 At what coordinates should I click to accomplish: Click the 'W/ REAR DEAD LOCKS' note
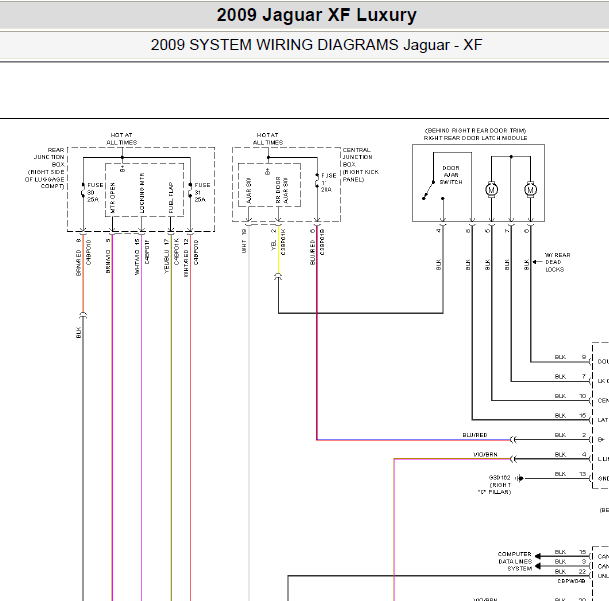557,262
